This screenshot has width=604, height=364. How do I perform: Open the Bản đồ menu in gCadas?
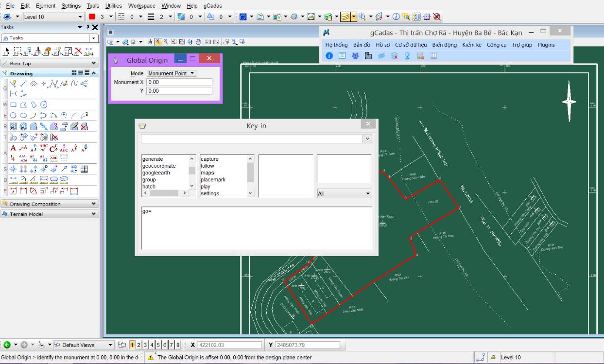tap(362, 45)
